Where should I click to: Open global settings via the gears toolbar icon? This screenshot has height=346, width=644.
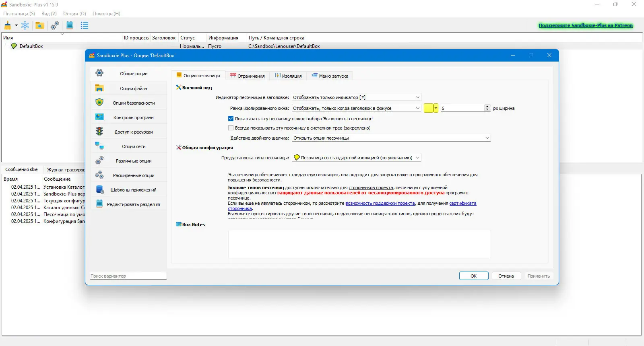click(55, 25)
